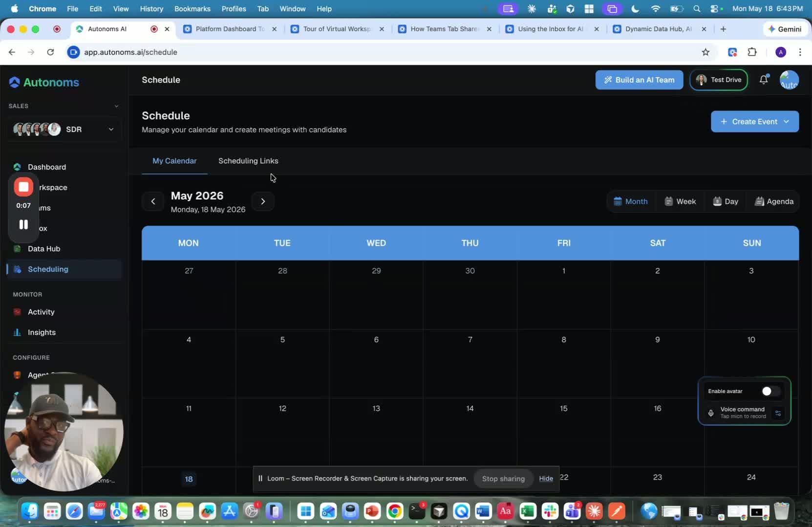Click Stop sharing in Loom bar
Screen dimensions: 812x527
pyautogui.click(x=503, y=479)
